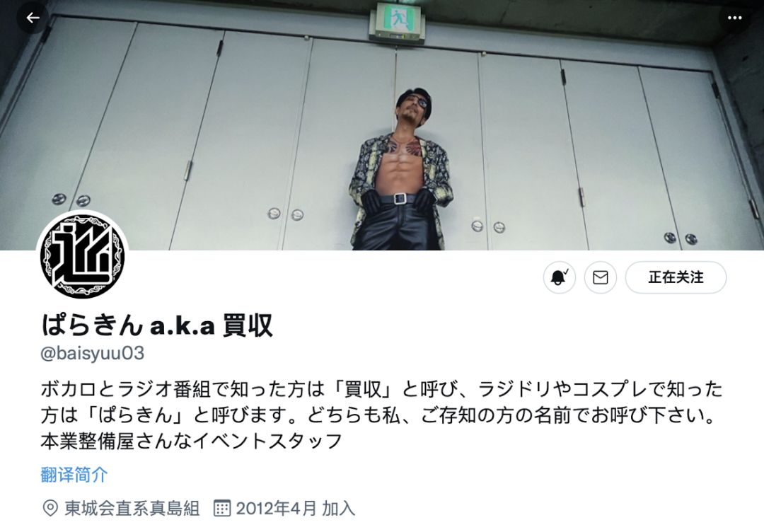View the profile banner header photo
The width and height of the screenshot is (764, 532).
pos(382,125)
